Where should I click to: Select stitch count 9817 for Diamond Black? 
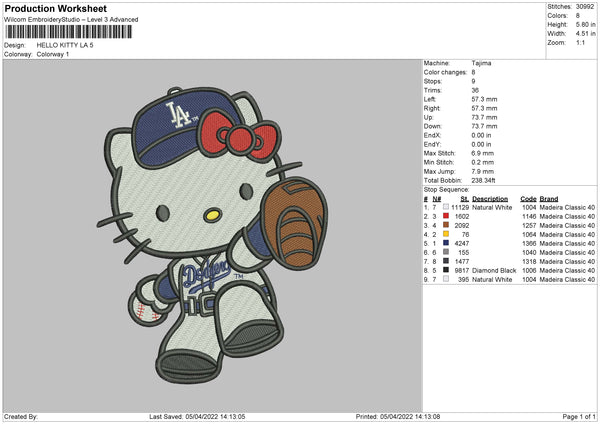(462, 271)
